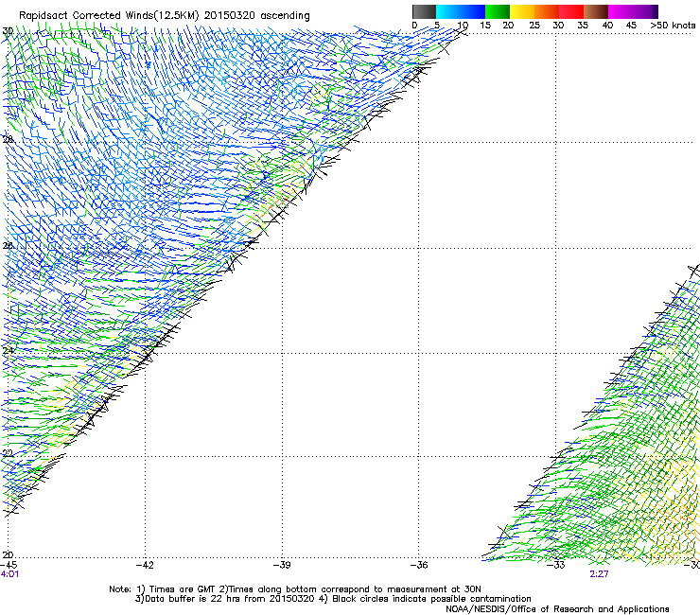Click the red 30-35 knots legend swatch
Image resolution: width=700 pixels, height=615 pixels.
point(571,11)
